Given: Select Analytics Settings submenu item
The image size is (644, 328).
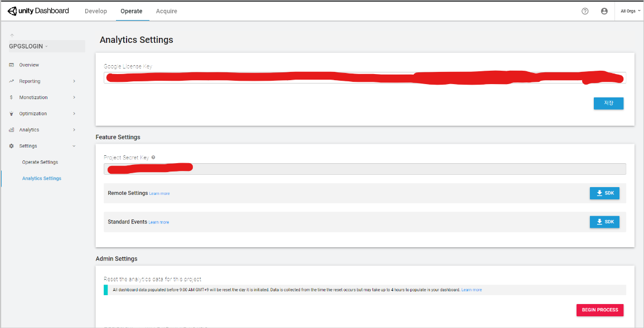Looking at the screenshot, I should (x=42, y=178).
